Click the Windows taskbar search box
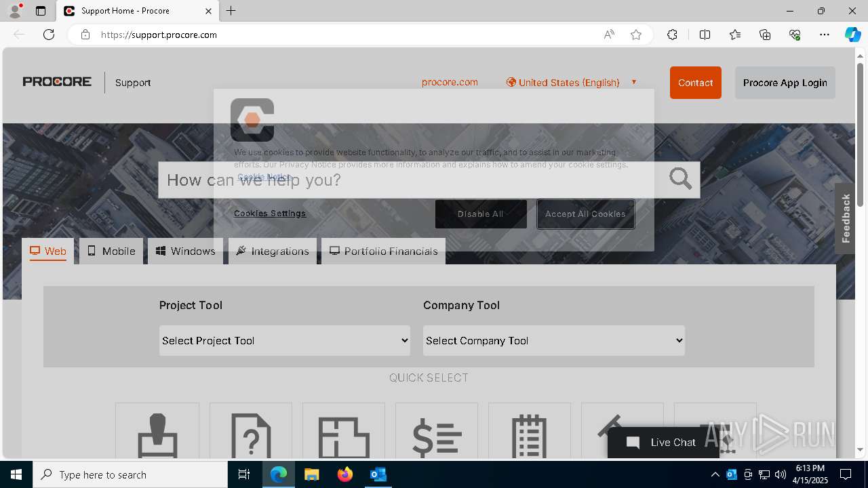868x488 pixels. tap(130, 474)
